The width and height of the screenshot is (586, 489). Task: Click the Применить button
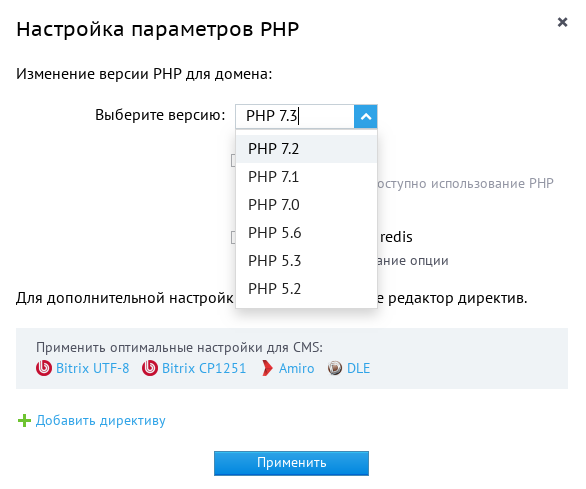tap(292, 463)
